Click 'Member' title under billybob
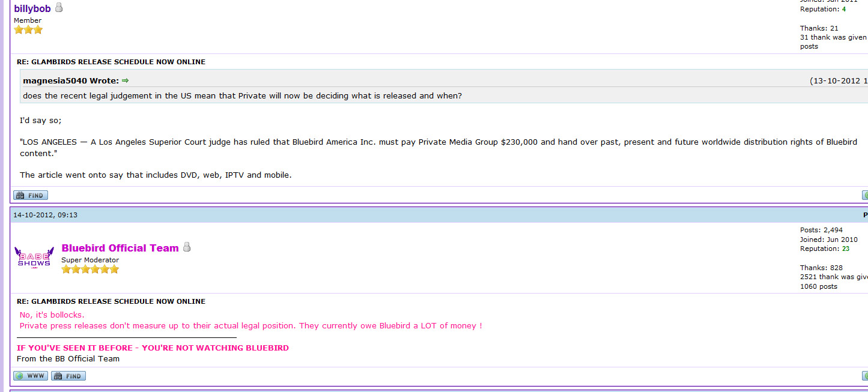 (x=28, y=20)
